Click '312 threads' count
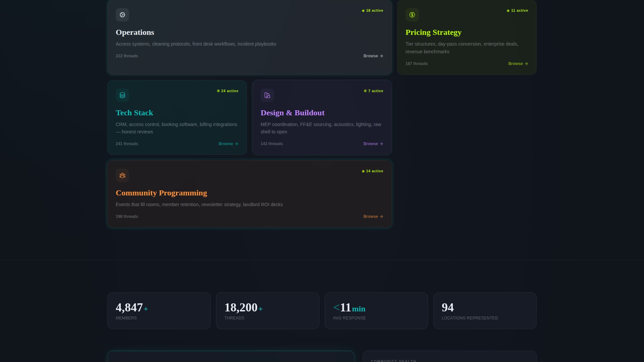Viewport: 644px width, 362px height. tap(127, 56)
